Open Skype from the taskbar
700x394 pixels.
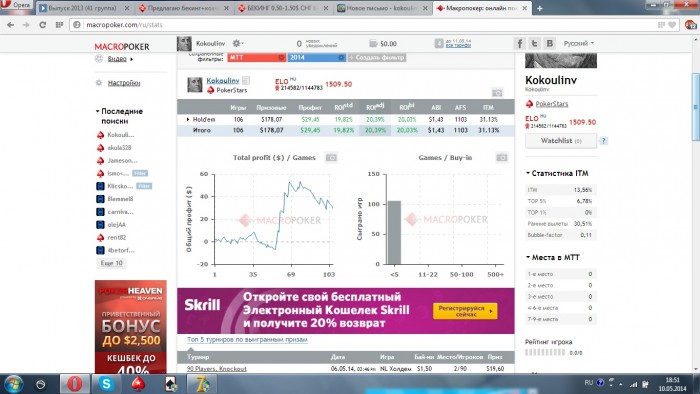pyautogui.click(x=106, y=384)
